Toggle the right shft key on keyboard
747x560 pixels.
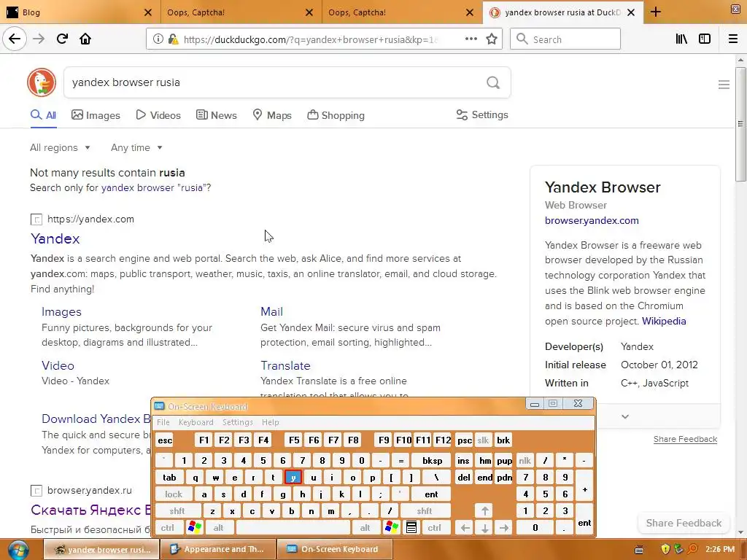click(x=425, y=511)
